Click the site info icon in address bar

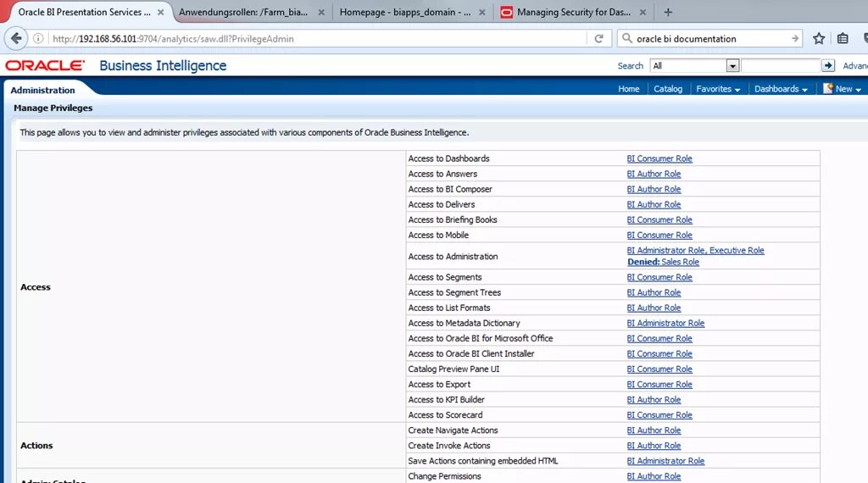click(38, 39)
